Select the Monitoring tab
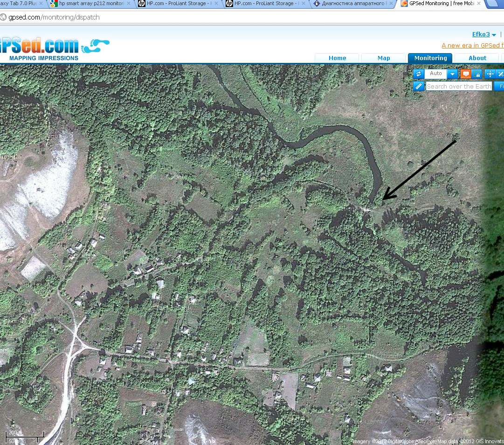 pyautogui.click(x=430, y=58)
